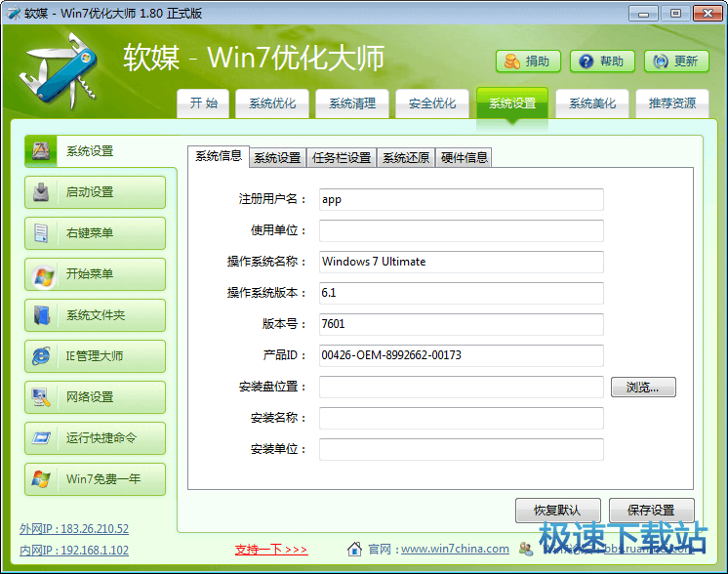Open the 开始 main tab

203,103
